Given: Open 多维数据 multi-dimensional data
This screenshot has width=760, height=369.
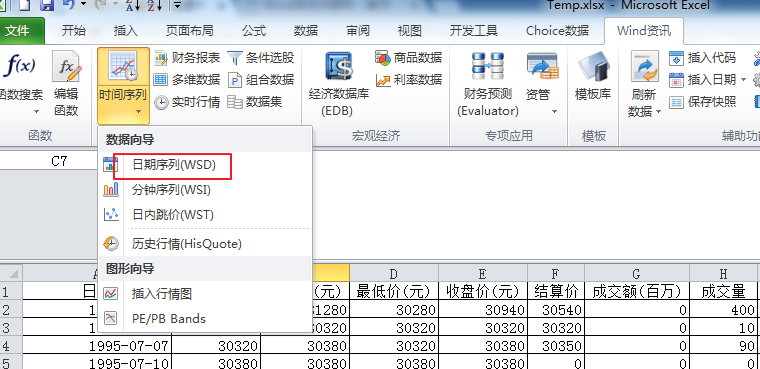Looking at the screenshot, I should point(187,80).
